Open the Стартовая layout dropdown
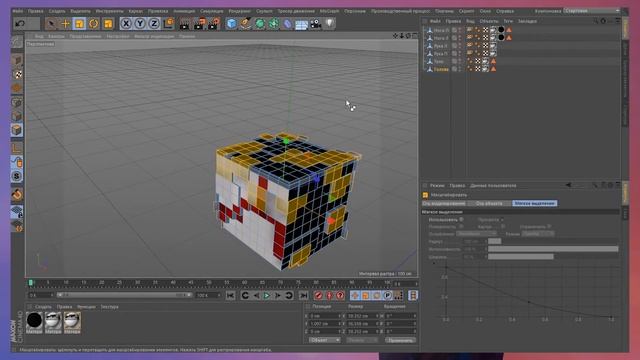The image size is (640, 360). (591, 11)
